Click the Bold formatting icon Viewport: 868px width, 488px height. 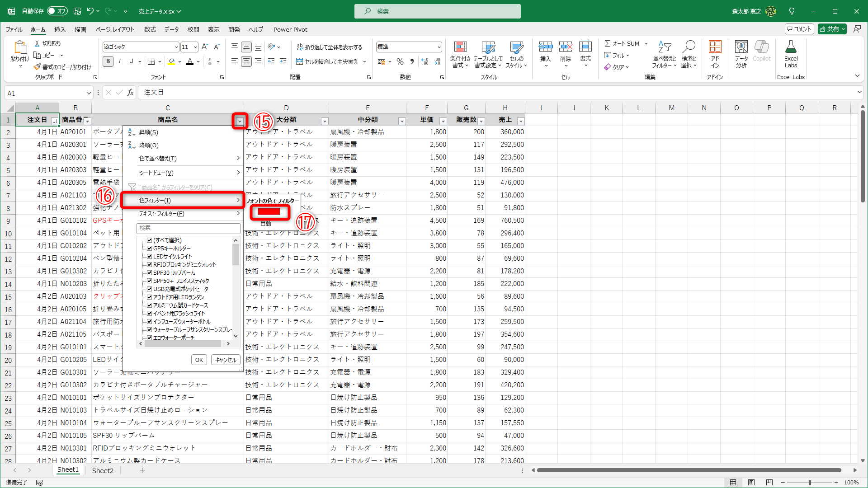(x=108, y=61)
